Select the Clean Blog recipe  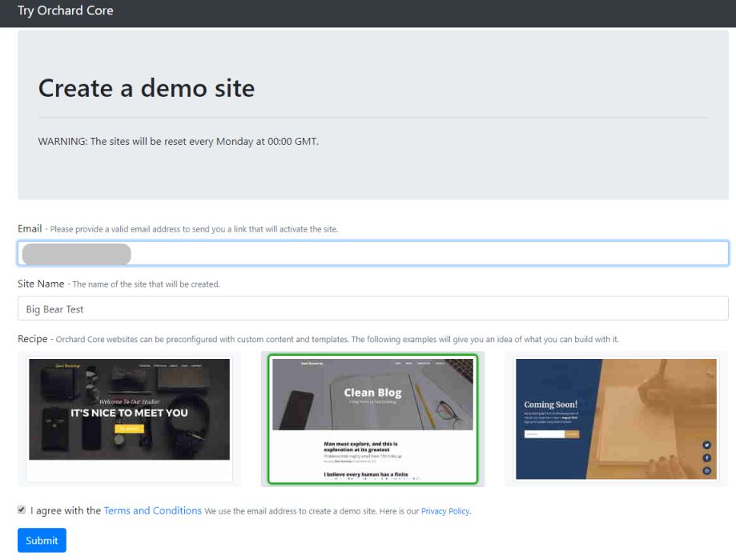372,419
